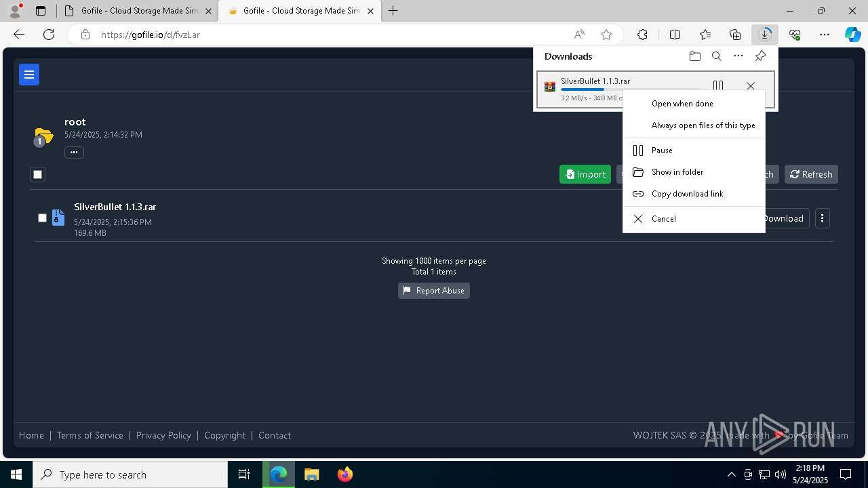The image size is (868, 488).
Task: Click the SilverBullet download progress bar
Action: (x=629, y=89)
